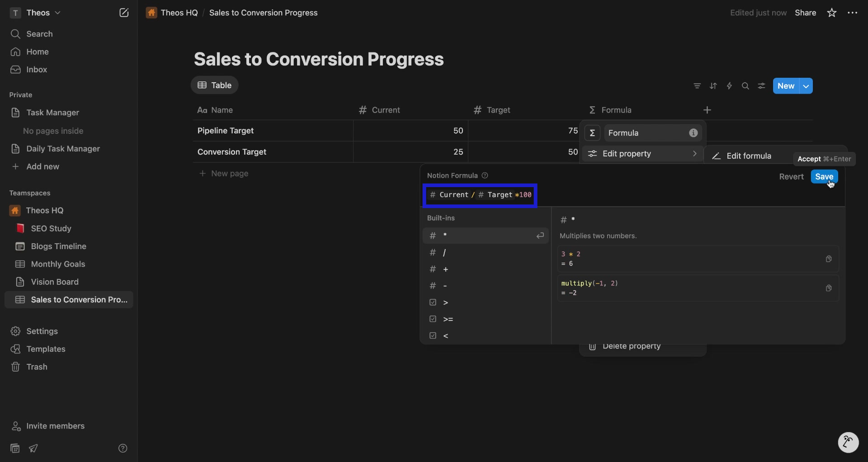
Task: Click the compose new page icon in sidebar
Action: pyautogui.click(x=124, y=13)
